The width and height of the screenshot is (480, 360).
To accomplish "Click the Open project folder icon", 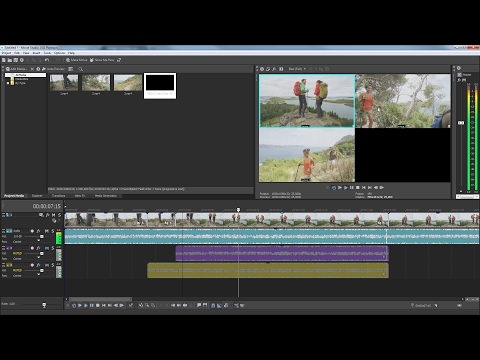I will tap(10, 60).
